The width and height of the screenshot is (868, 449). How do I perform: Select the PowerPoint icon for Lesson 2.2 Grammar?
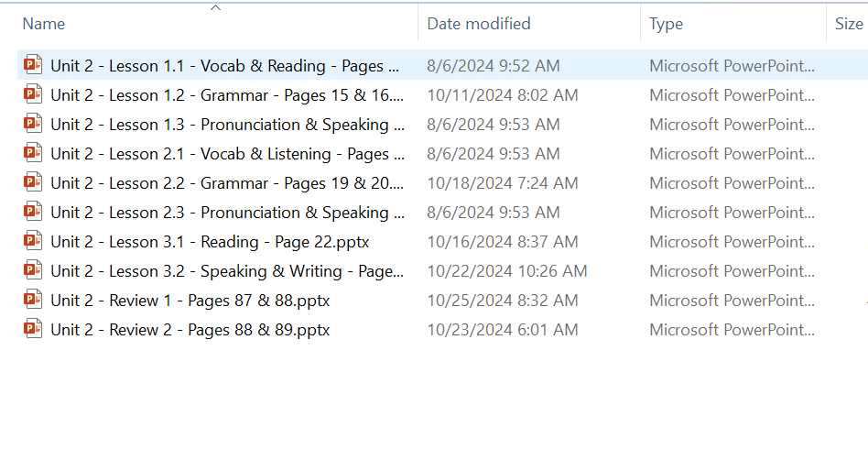[33, 182]
